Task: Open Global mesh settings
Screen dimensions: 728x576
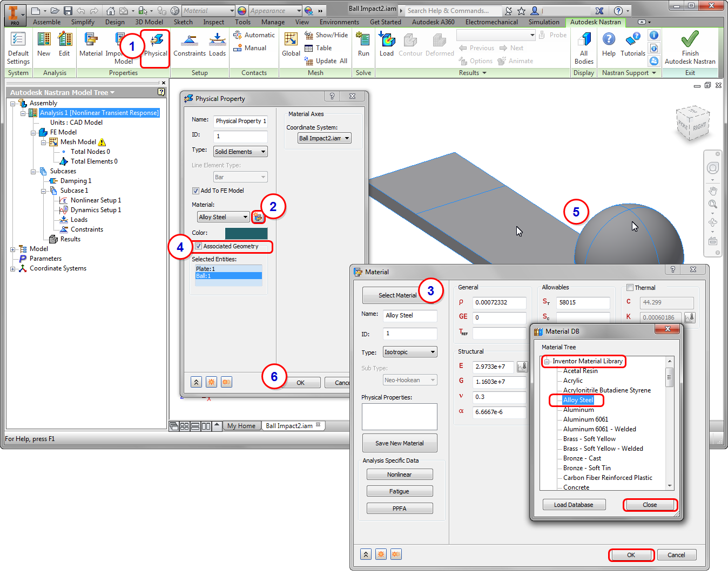Action: coord(291,44)
